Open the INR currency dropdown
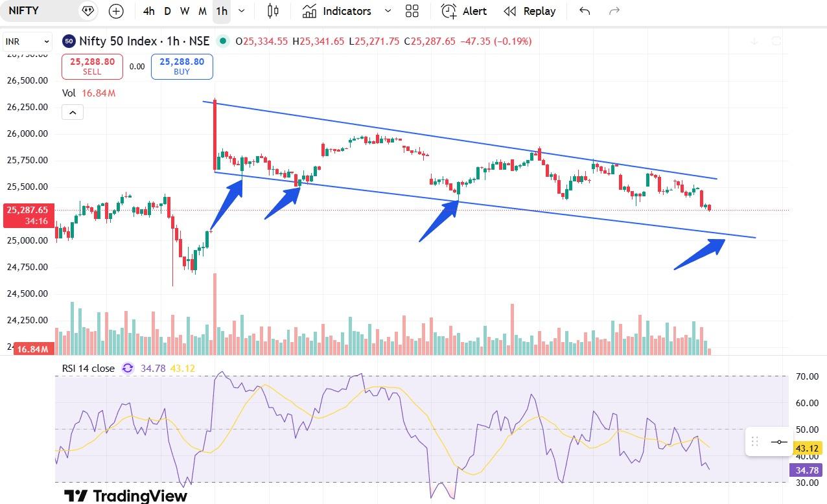This screenshot has width=827, height=504. click(27, 41)
